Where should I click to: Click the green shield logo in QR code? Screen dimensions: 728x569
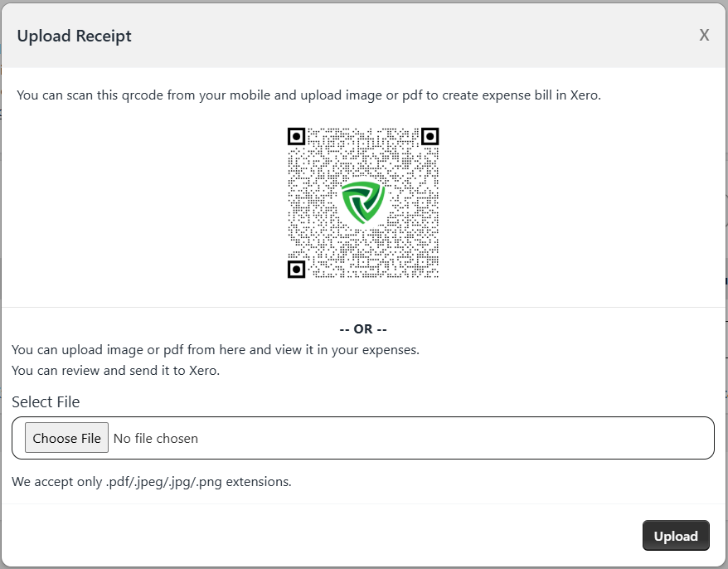click(363, 202)
